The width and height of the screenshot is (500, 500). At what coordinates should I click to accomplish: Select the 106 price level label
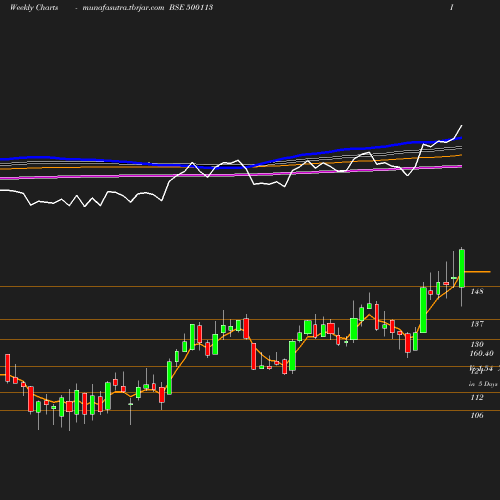click(477, 415)
